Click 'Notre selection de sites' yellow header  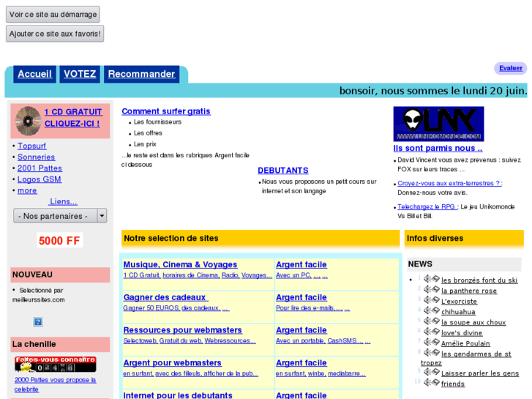(261, 238)
